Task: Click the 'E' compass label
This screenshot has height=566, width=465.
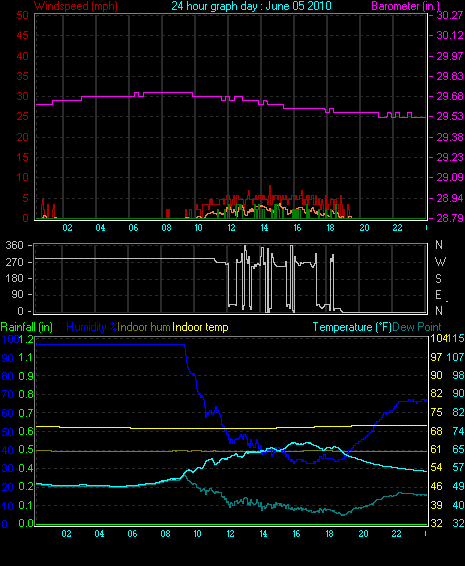Action: [438, 295]
